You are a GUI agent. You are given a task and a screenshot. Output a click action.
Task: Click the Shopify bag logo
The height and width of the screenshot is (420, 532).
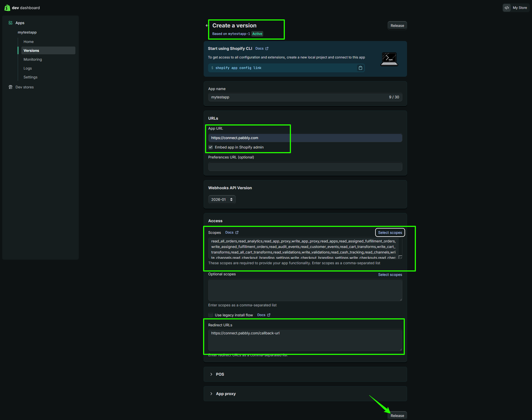pos(7,8)
